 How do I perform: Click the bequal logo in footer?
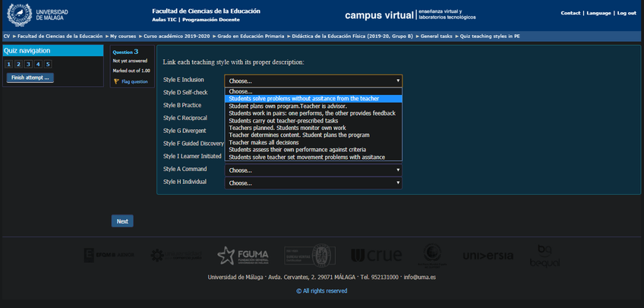pyautogui.click(x=545, y=256)
